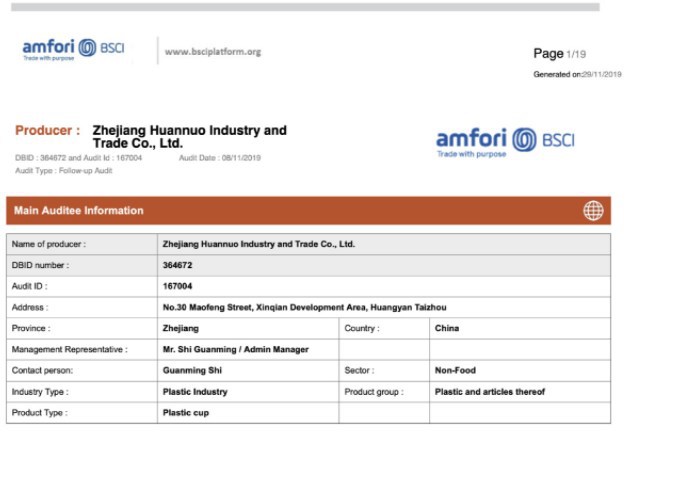Image resolution: width=688 pixels, height=501 pixels.
Task: Click the producer title 'Zhejiang Huannuo Industry and Trade Co., Ltd.'
Action: pos(190,136)
